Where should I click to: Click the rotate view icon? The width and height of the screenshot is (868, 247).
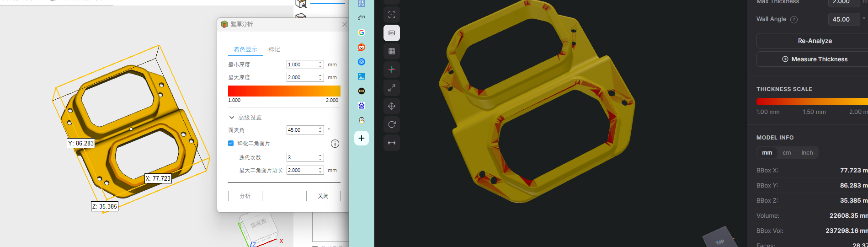click(392, 124)
